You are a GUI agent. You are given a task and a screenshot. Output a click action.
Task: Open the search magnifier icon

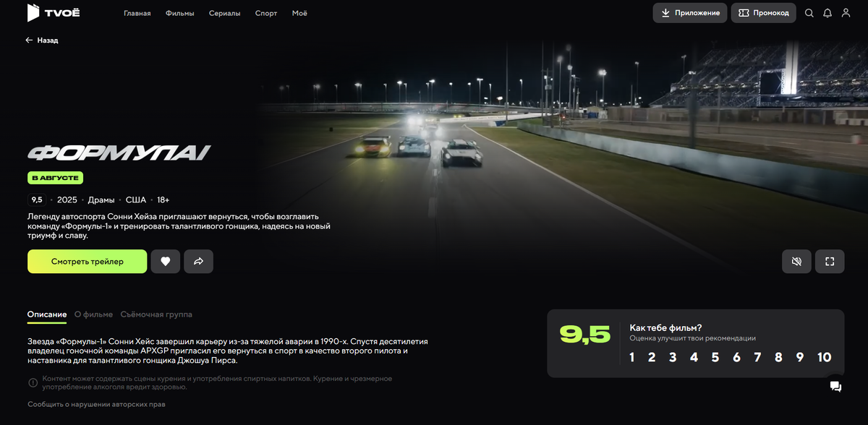tap(809, 13)
